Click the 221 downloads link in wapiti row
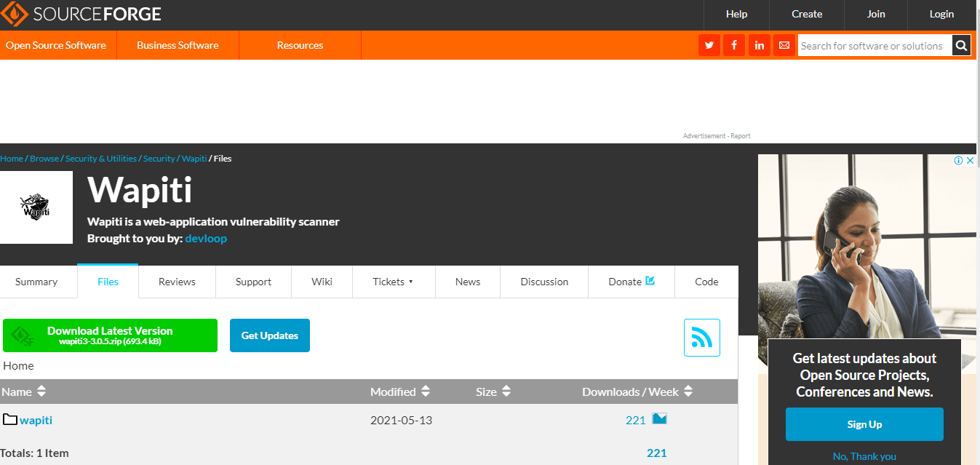 click(x=635, y=420)
